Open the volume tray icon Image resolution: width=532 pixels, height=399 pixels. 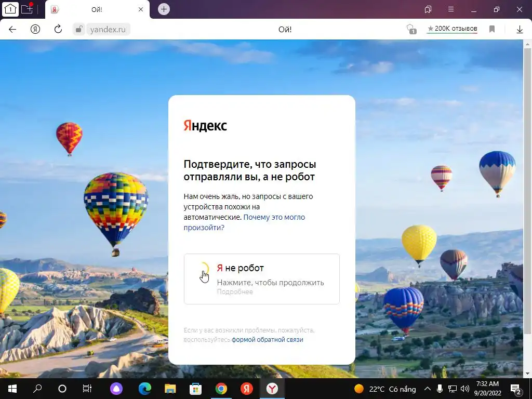tap(465, 389)
